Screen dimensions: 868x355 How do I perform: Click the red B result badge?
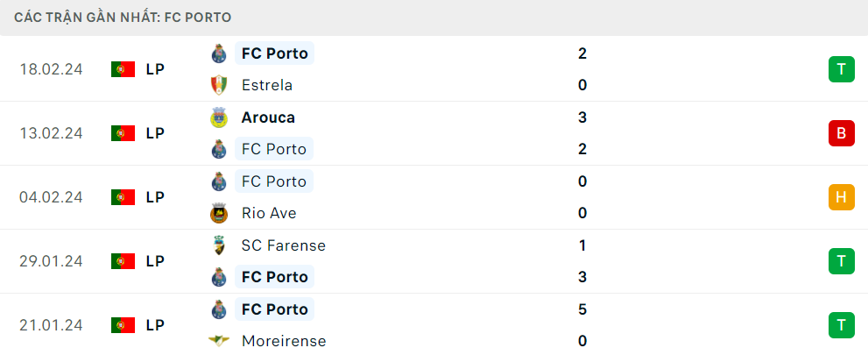[842, 133]
